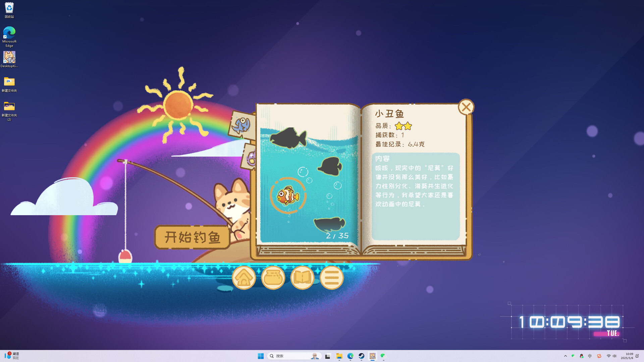Viewport: 644px width, 362px height.
Task: Click the 2 / 35 collection counter
Action: click(337, 236)
